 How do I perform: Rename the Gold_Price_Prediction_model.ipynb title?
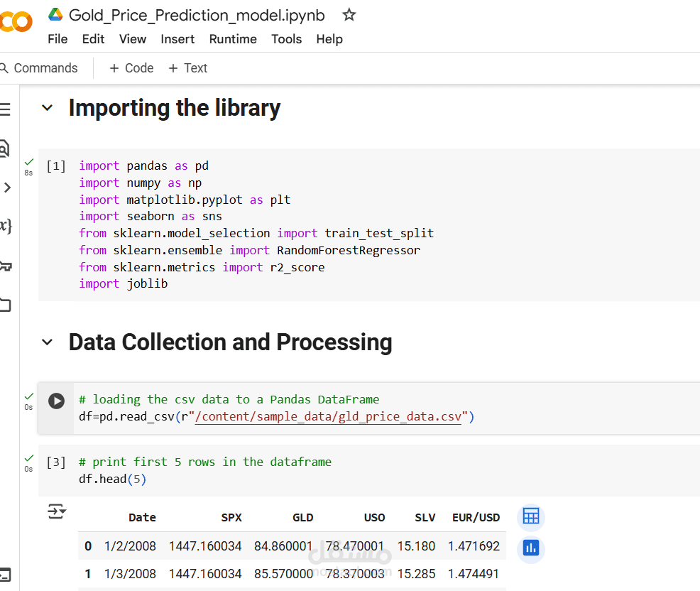point(197,15)
